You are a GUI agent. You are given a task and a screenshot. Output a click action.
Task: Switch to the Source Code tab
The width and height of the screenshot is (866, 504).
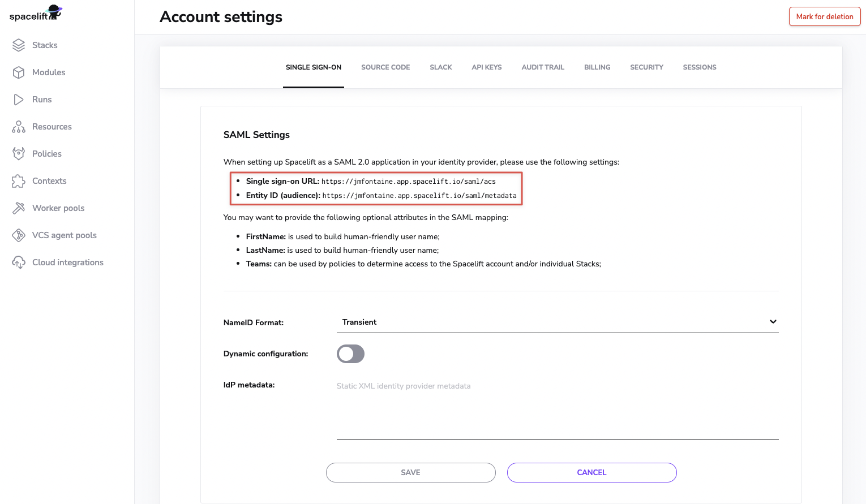[385, 67]
